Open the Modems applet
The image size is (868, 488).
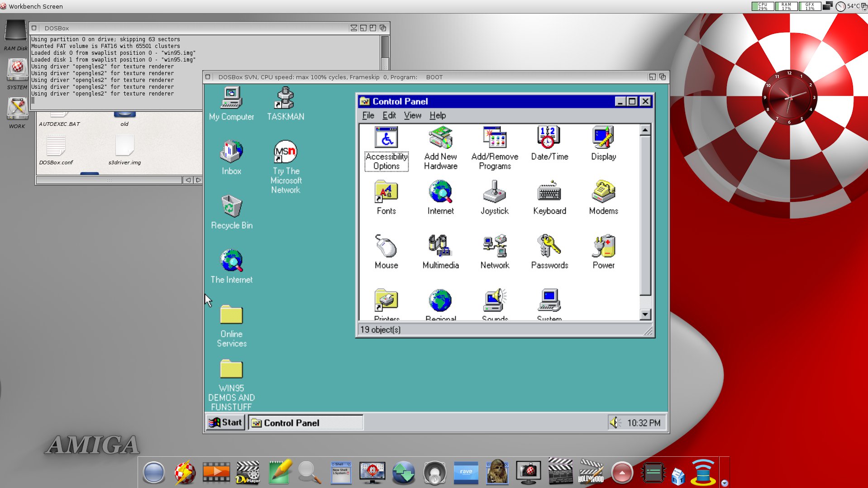pos(603,198)
